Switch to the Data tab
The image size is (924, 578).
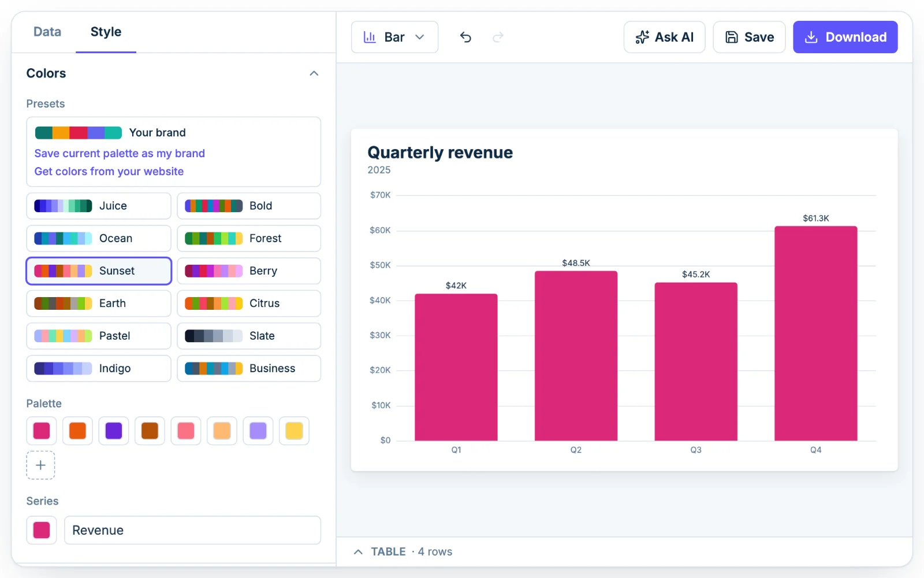point(47,32)
